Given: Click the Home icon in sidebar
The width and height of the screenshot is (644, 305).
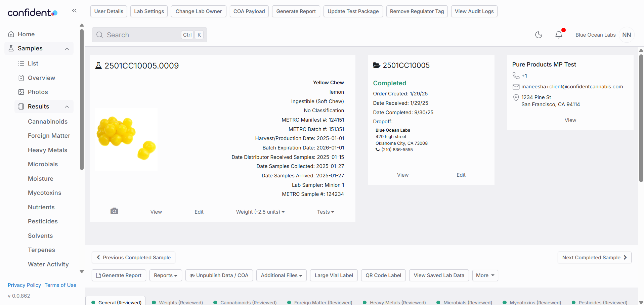Looking at the screenshot, I should [x=11, y=34].
